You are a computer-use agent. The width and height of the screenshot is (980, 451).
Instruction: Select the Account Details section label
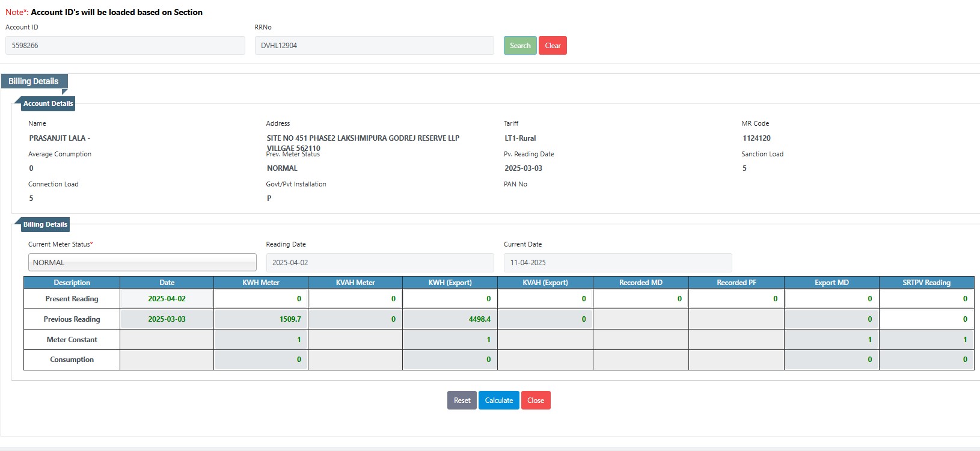coord(48,103)
